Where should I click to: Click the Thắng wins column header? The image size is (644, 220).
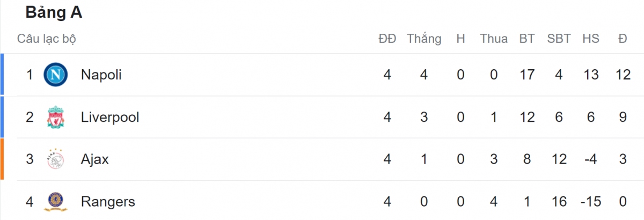coord(424,39)
